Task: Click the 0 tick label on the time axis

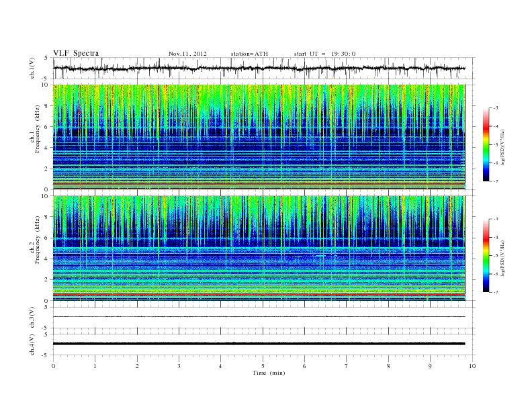Action: coord(53,366)
